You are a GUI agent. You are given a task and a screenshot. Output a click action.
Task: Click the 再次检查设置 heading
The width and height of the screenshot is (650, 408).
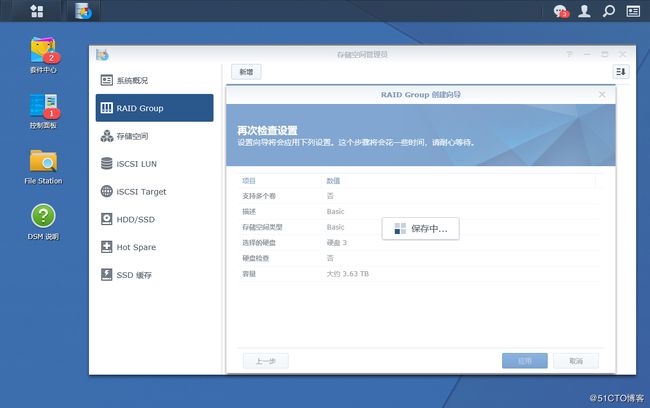(267, 131)
